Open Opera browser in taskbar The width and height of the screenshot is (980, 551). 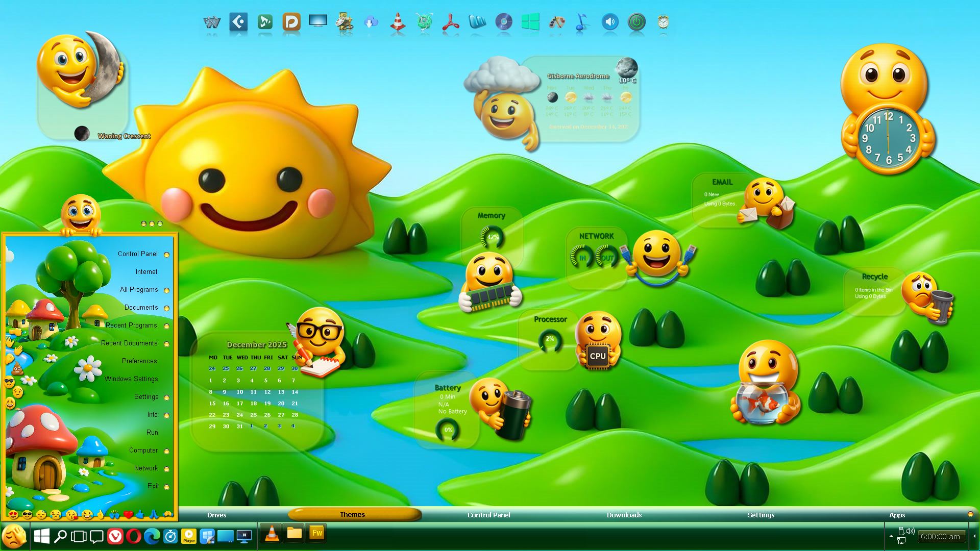click(134, 536)
